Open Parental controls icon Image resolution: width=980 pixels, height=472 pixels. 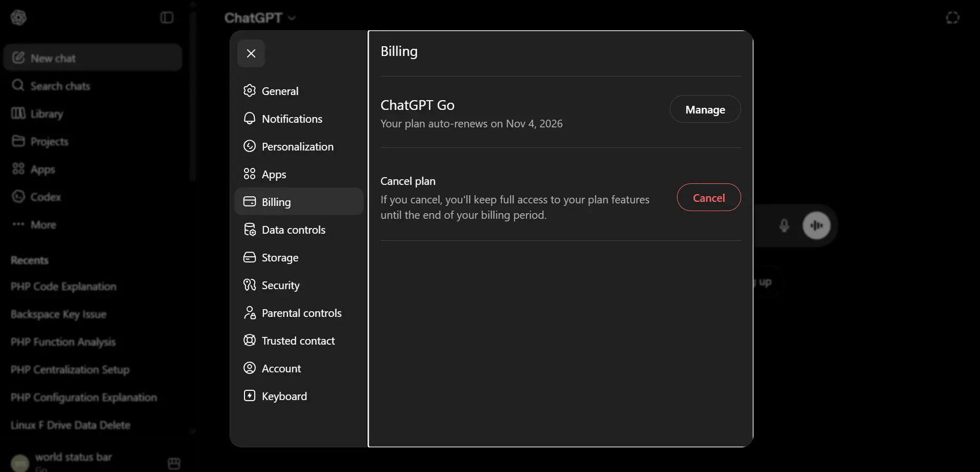pyautogui.click(x=250, y=313)
